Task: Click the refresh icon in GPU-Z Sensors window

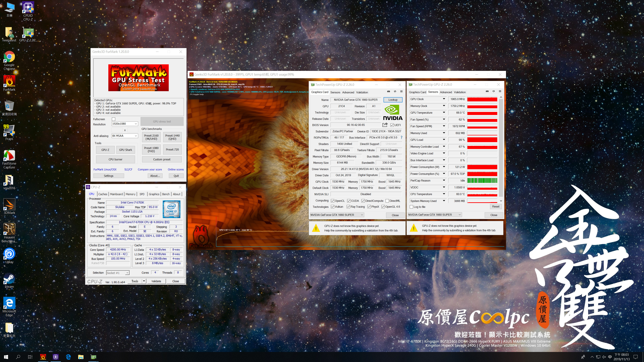Action: [x=494, y=91]
